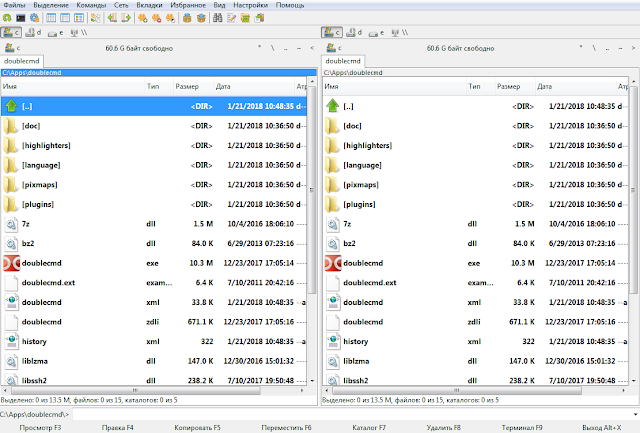Image resolution: width=640 pixels, height=433 pixels.
Task: Click the select group plus icon
Action: pos(143,18)
